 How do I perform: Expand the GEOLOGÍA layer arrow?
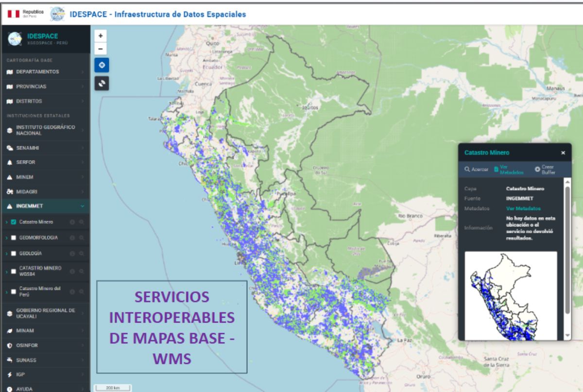pos(6,254)
